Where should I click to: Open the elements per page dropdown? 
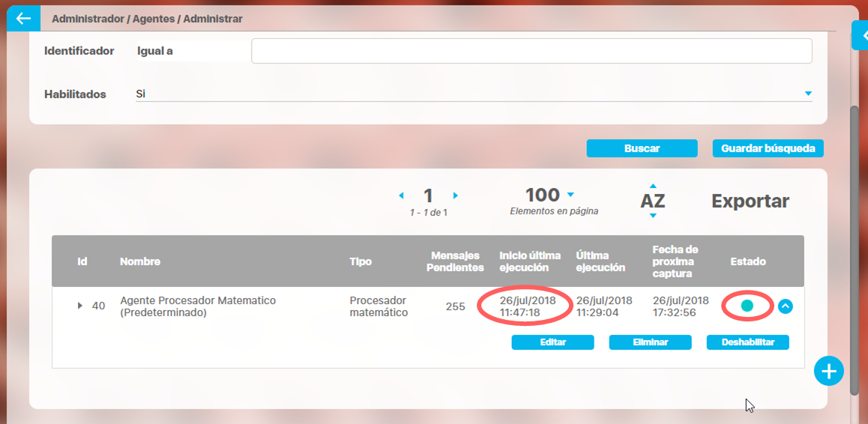pyautogui.click(x=570, y=194)
